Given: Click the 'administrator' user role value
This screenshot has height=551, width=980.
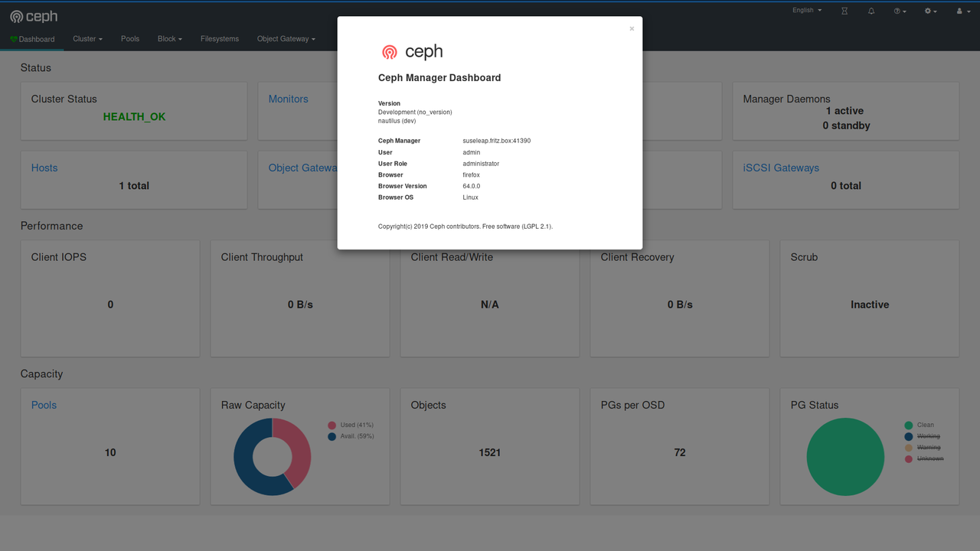Looking at the screenshot, I should [481, 164].
